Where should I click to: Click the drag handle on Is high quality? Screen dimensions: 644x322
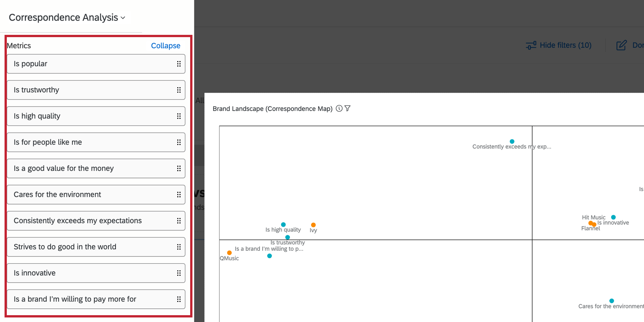click(x=179, y=116)
